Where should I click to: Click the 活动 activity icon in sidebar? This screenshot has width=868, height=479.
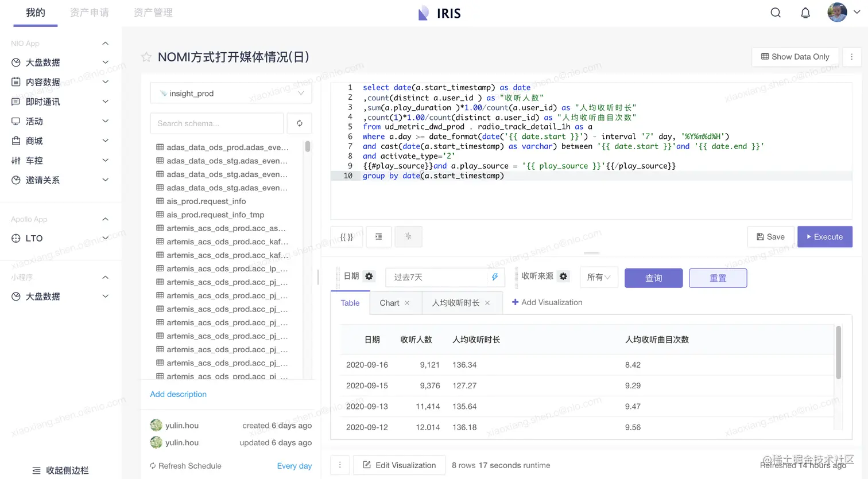point(16,122)
